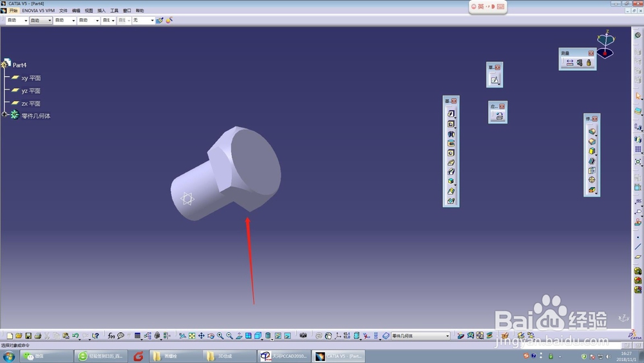Click the Undo arrow icon
The height and width of the screenshot is (363, 644).
[75, 336]
